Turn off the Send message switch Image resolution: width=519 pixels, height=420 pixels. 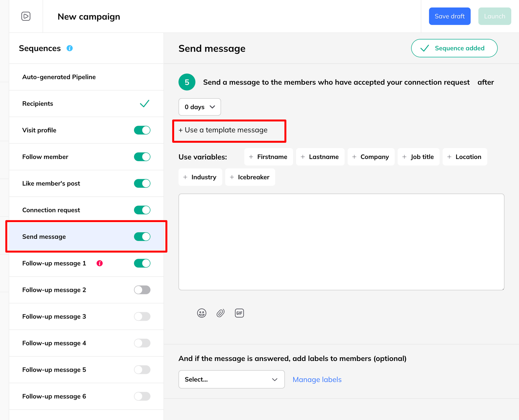click(x=142, y=237)
